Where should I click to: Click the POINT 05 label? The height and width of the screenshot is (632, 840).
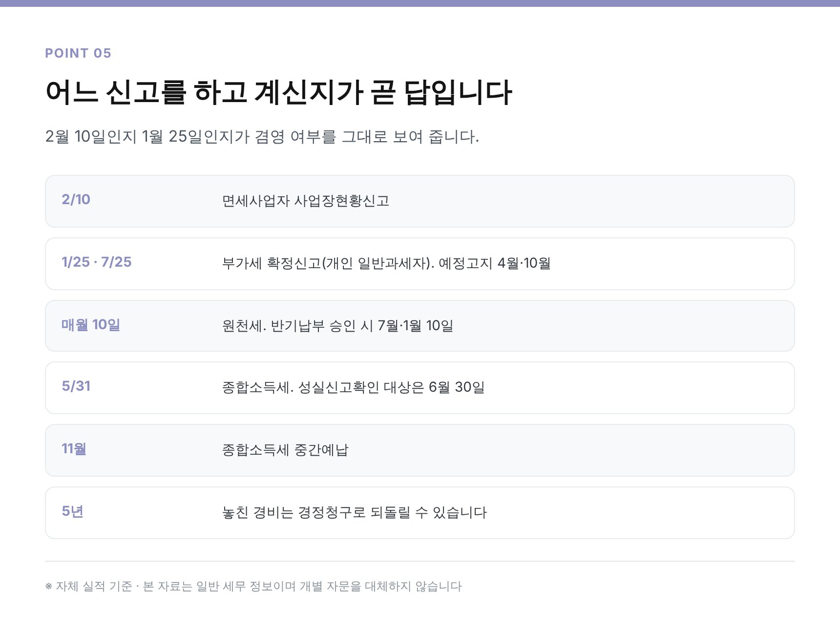pos(78,53)
